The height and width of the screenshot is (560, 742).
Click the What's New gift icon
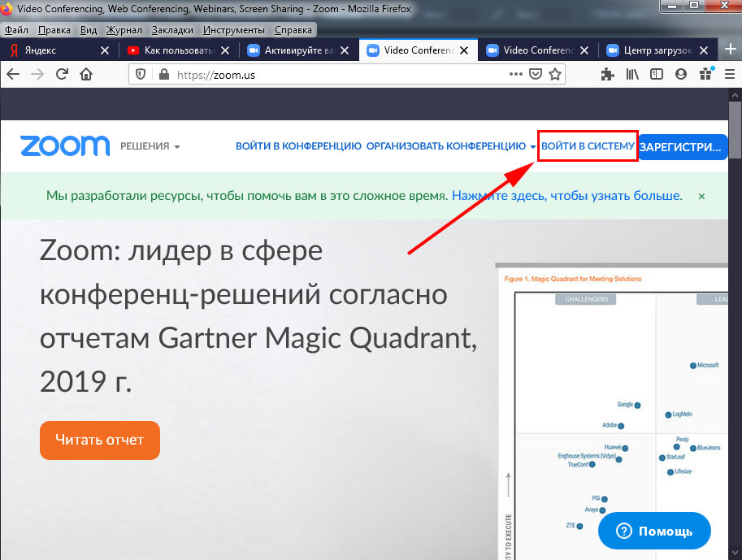coord(705,73)
